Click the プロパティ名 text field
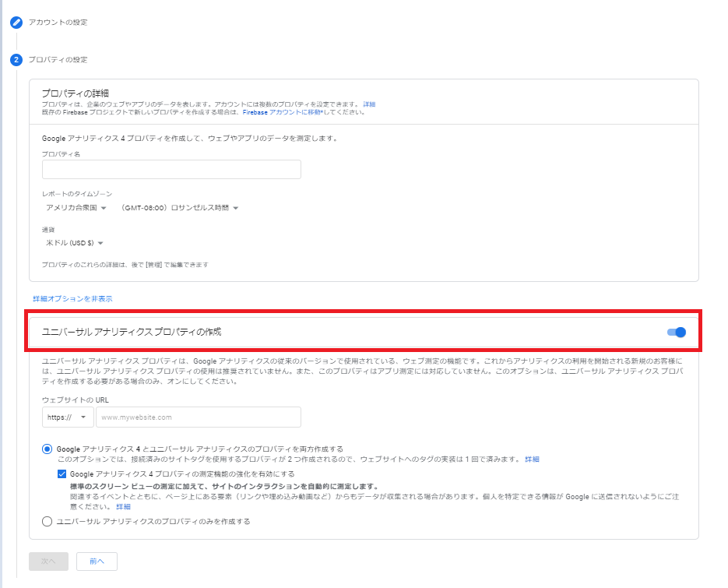The image size is (728, 588). pyautogui.click(x=171, y=170)
